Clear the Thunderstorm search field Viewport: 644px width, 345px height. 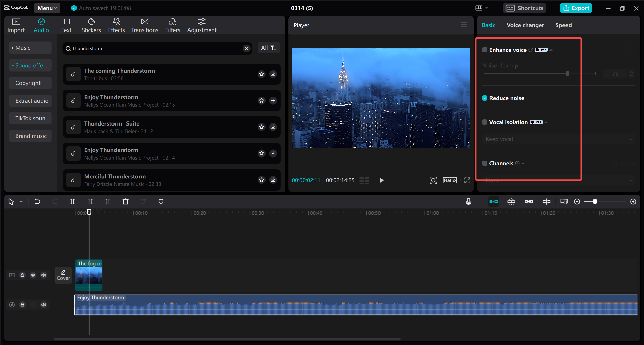pyautogui.click(x=246, y=48)
